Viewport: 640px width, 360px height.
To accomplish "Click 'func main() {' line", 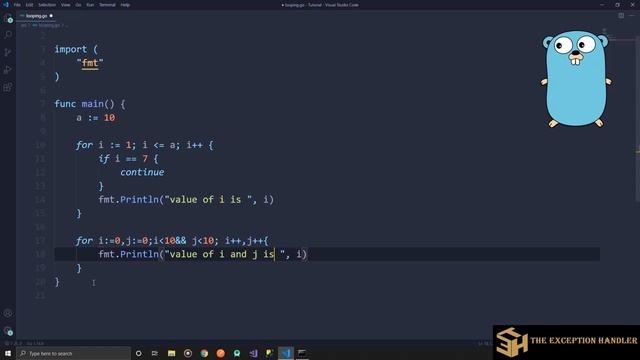I will [x=90, y=104].
